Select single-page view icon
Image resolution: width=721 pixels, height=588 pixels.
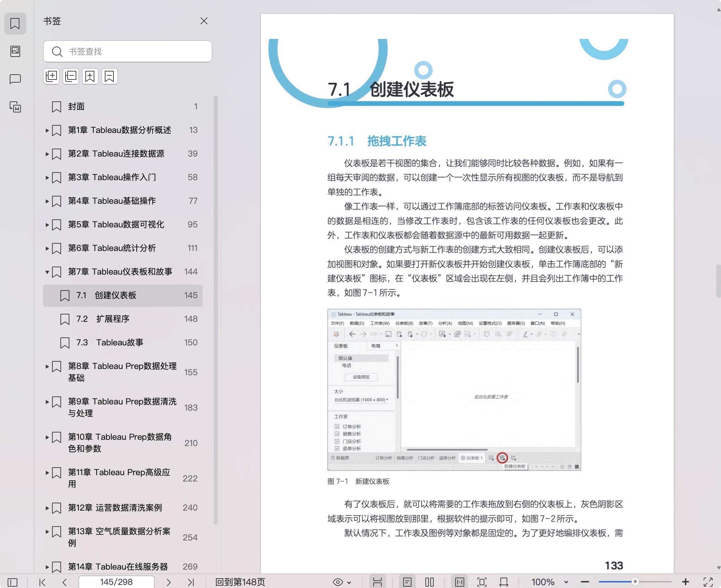407,582
